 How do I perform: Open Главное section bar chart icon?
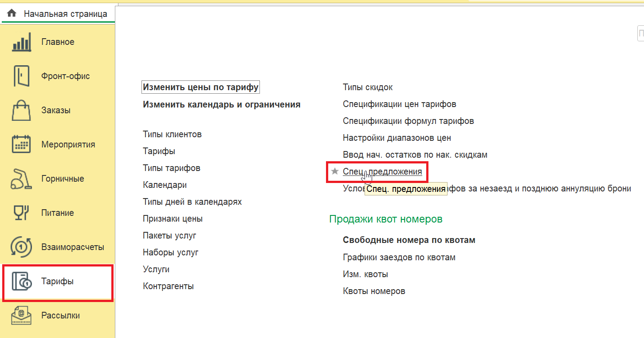pos(21,42)
